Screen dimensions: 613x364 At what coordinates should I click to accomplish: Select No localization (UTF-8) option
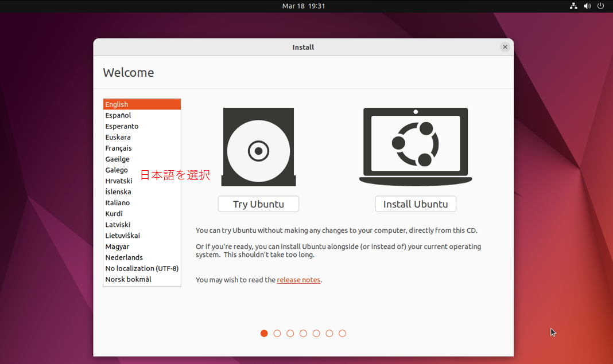(142, 268)
